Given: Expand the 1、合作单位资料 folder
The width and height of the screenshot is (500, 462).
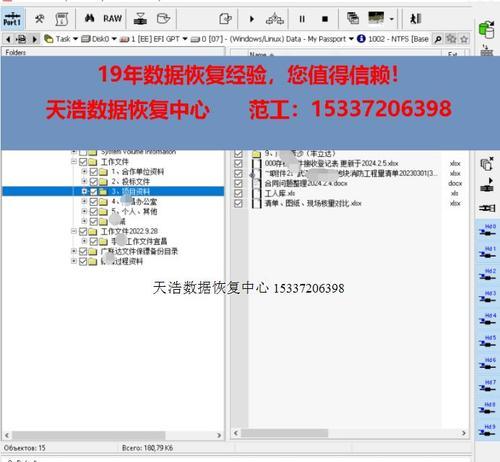Looking at the screenshot, I should [84, 172].
